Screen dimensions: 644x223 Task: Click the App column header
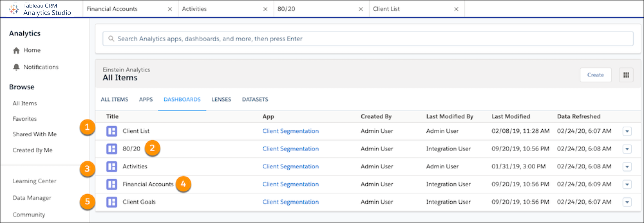click(268, 117)
